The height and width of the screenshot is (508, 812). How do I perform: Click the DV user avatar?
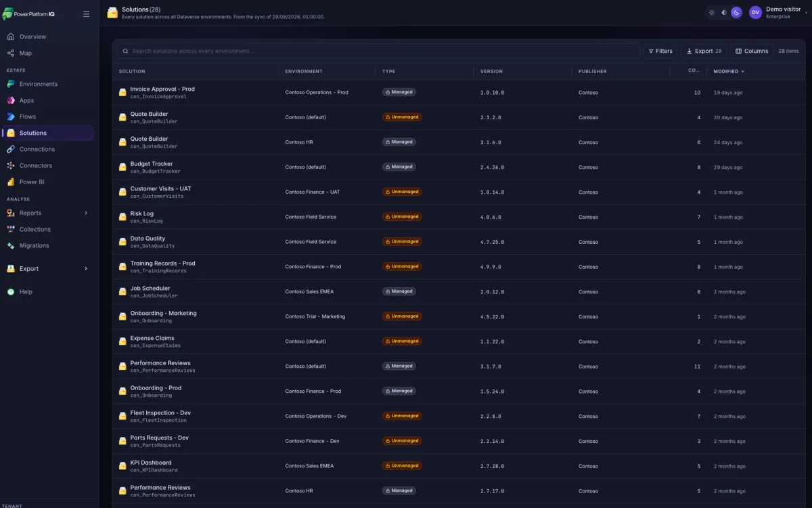tap(755, 12)
